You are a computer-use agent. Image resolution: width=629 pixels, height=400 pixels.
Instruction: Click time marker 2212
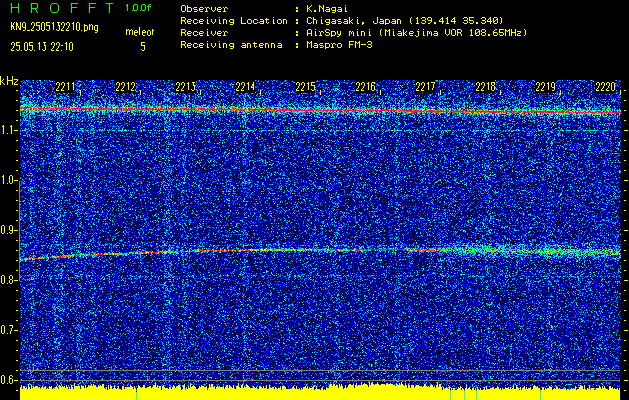click(125, 87)
